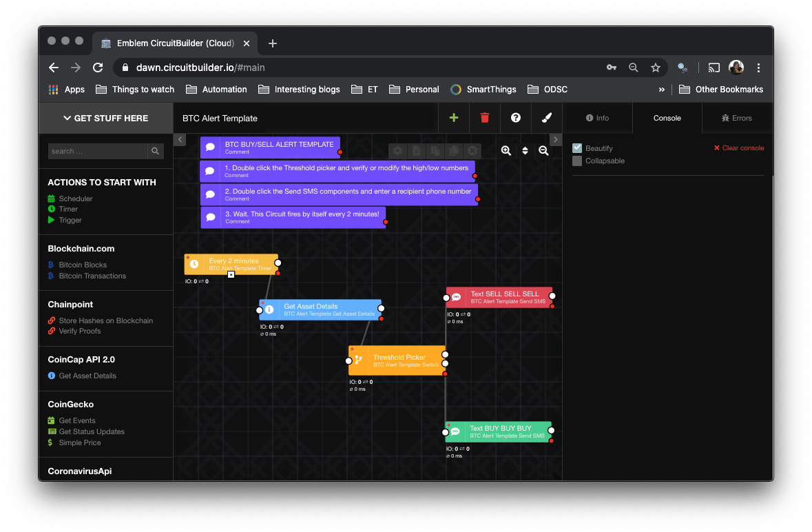
Task: Click the clock icon on Every 2 minutes node
Action: click(194, 264)
